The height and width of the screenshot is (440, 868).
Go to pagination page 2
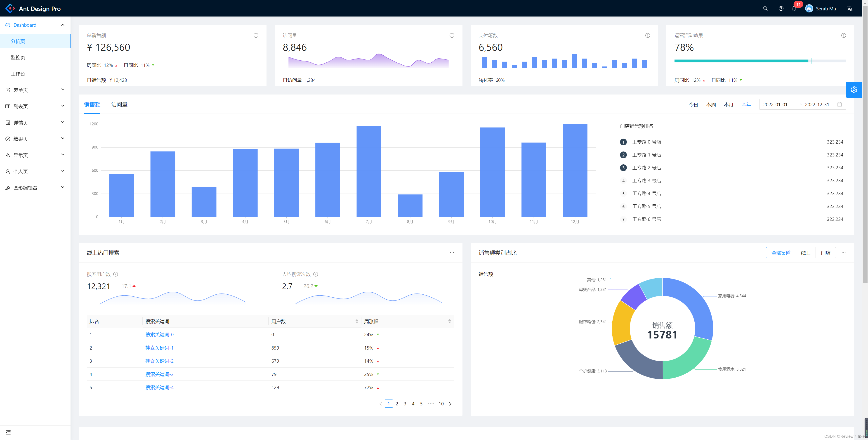397,404
